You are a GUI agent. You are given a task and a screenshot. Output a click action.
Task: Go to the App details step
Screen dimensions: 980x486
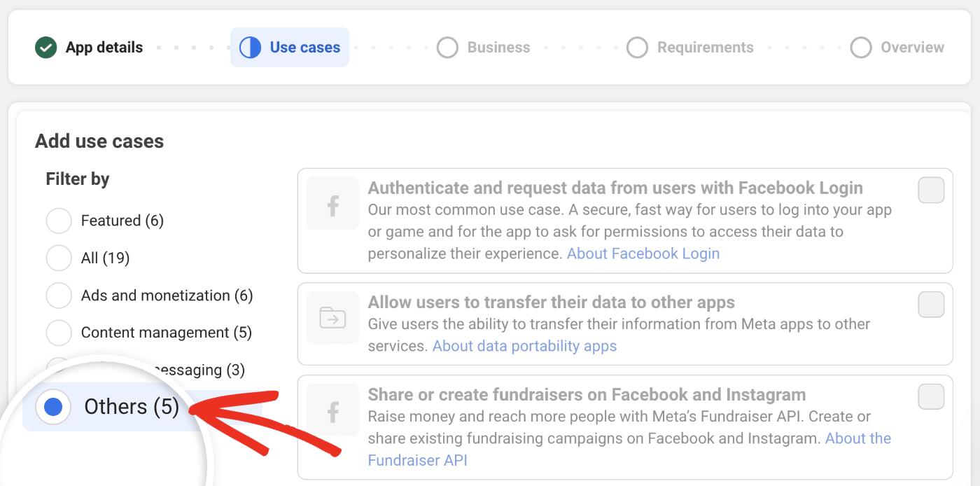click(x=104, y=48)
